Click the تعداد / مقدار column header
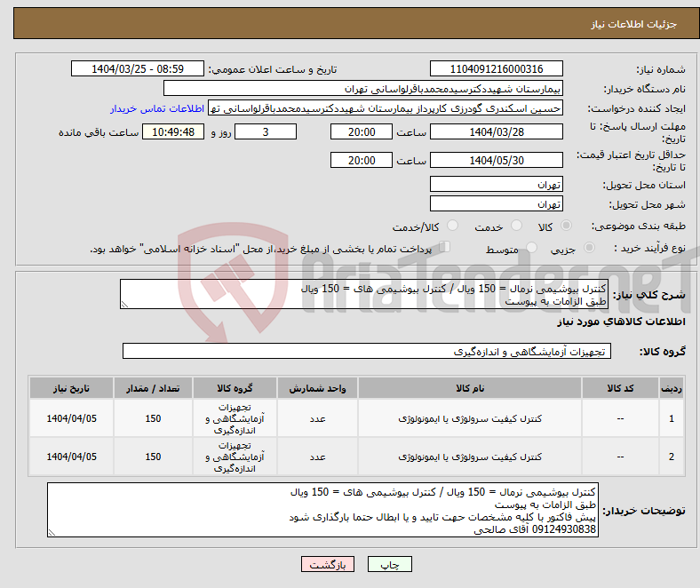700x588 pixels. click(153, 388)
